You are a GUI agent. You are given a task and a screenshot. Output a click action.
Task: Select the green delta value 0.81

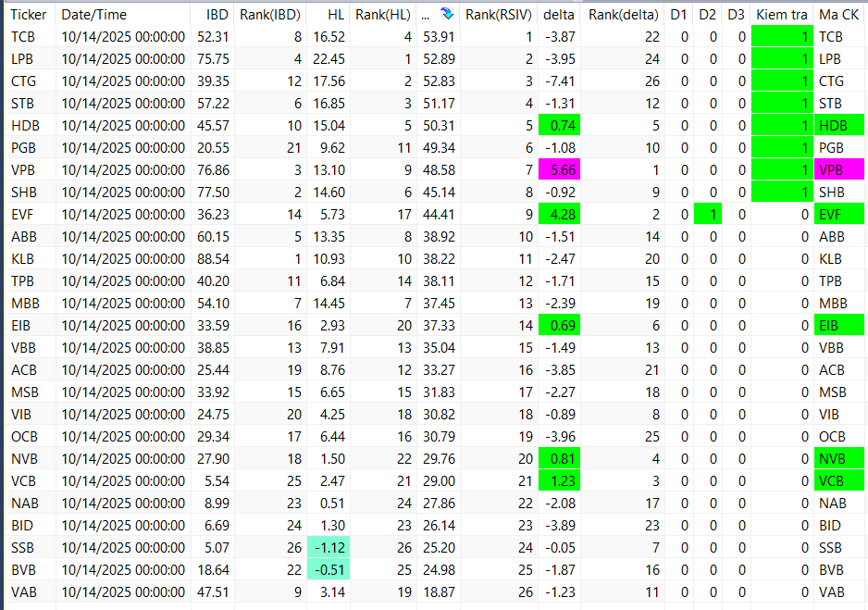click(x=559, y=459)
